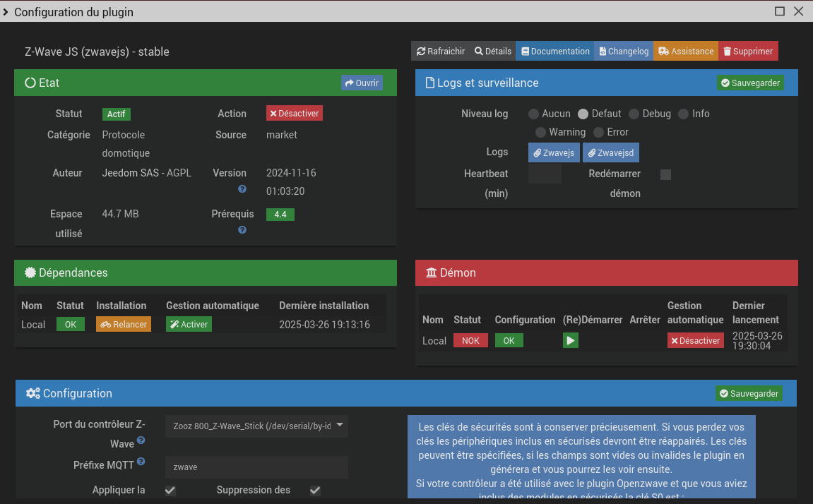Click the Assistance button
The width and height of the screenshot is (813, 504).
685,52
